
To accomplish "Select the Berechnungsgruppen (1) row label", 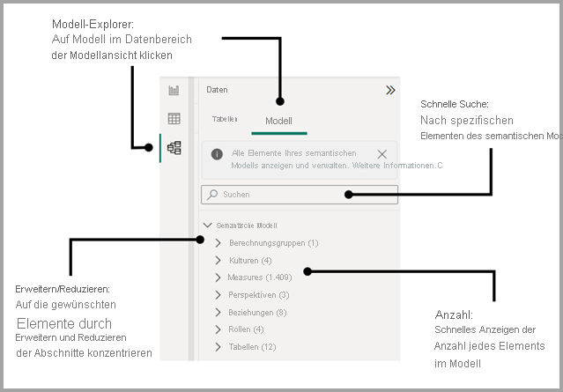I will [274, 243].
